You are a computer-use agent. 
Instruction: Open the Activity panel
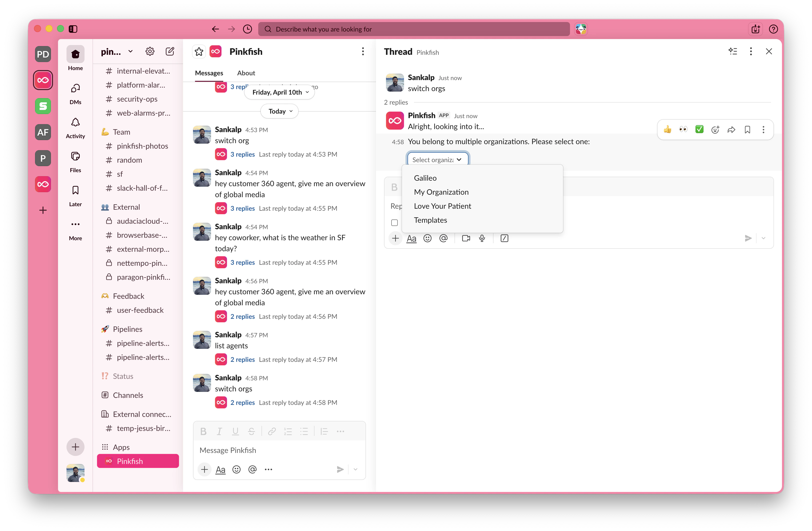click(x=75, y=127)
